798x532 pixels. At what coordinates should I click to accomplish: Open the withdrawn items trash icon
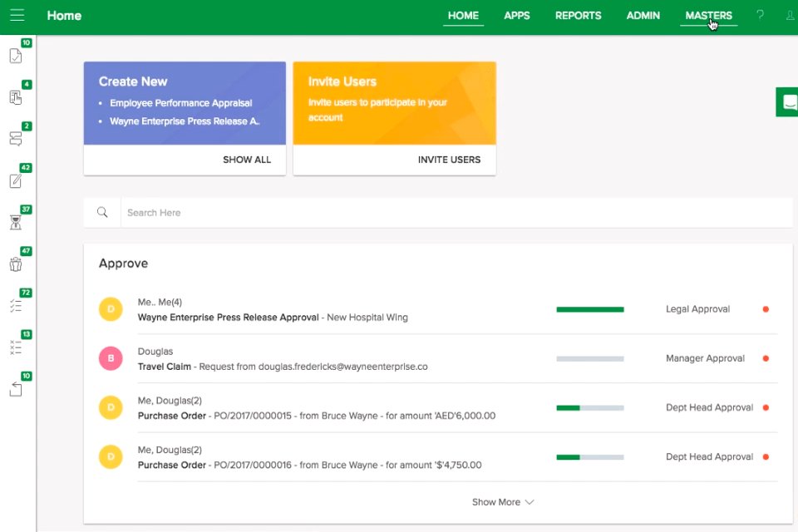15,264
